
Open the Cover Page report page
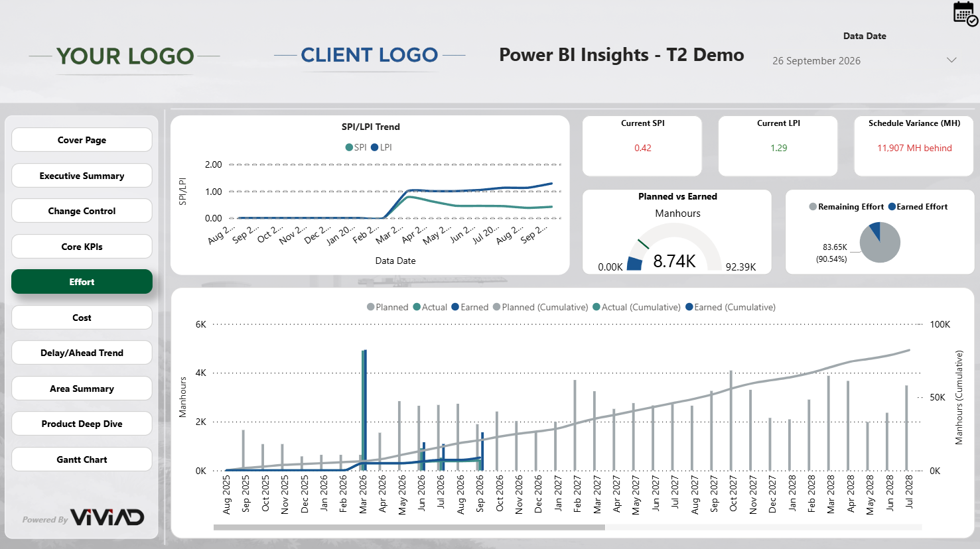82,140
